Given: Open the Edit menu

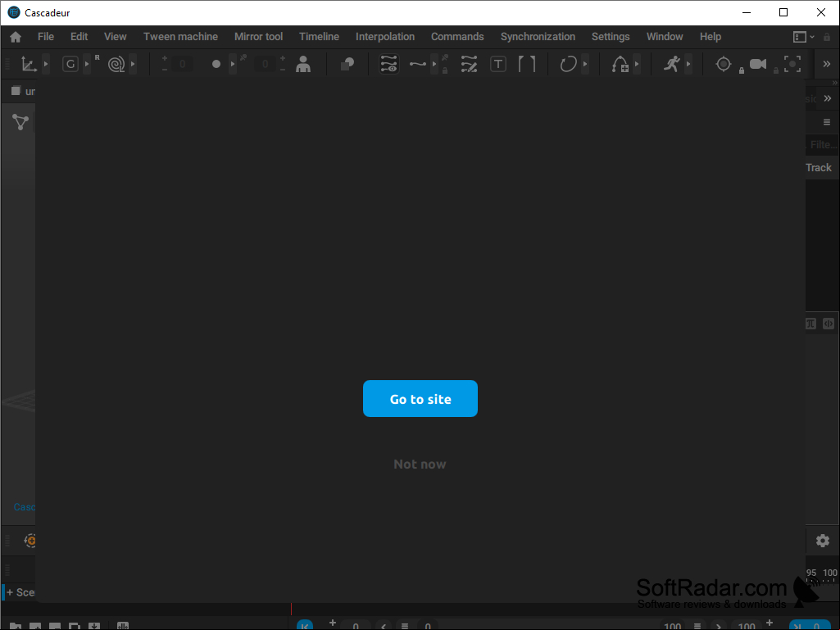Looking at the screenshot, I should pos(79,37).
